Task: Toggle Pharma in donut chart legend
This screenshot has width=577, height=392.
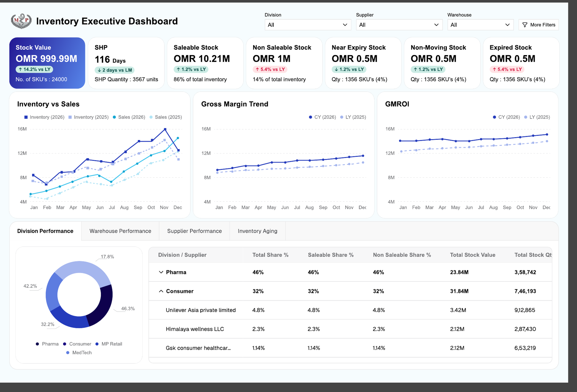Action: click(x=47, y=344)
